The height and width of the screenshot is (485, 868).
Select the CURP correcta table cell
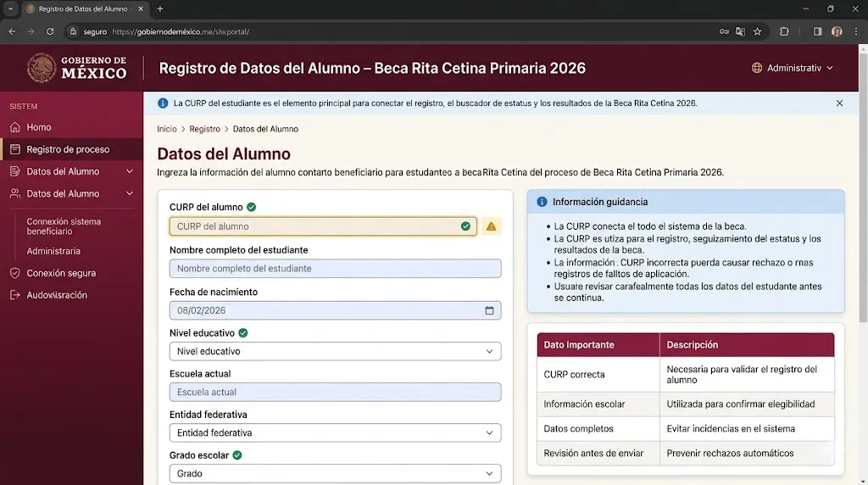pyautogui.click(x=598, y=375)
